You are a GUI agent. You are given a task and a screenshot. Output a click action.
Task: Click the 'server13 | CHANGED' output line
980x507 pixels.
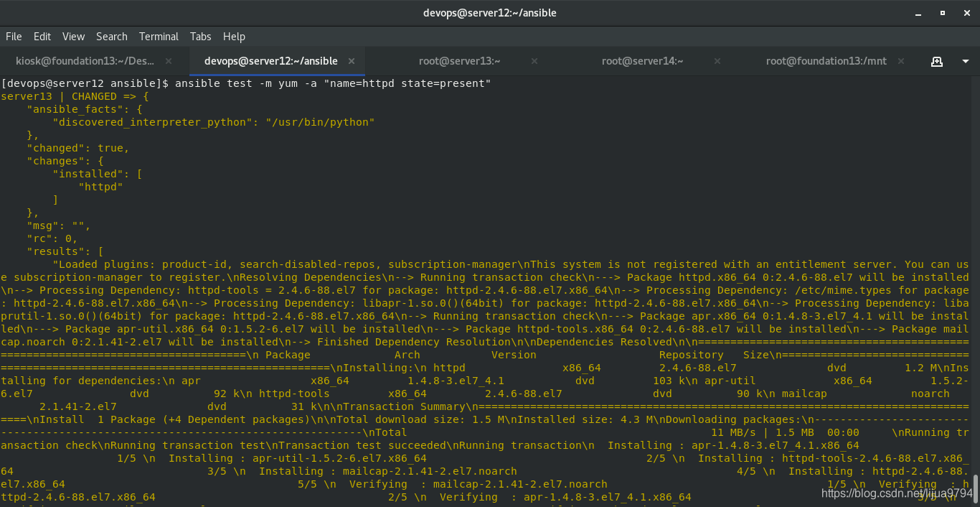(x=75, y=96)
